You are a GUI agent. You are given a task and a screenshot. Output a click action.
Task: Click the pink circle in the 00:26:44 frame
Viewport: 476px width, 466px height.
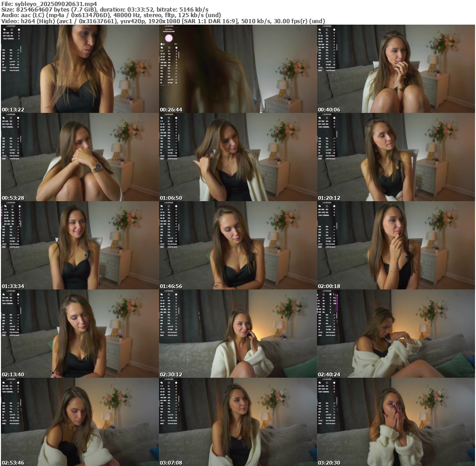pyautogui.click(x=169, y=38)
